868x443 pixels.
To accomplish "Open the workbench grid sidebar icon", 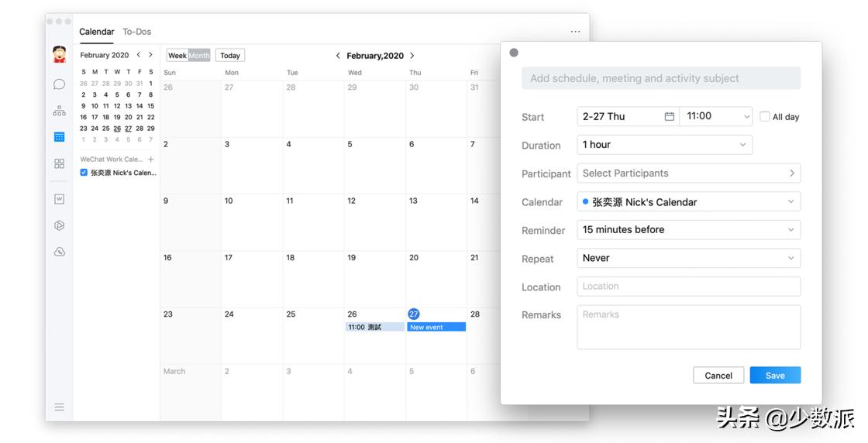I will point(59,163).
